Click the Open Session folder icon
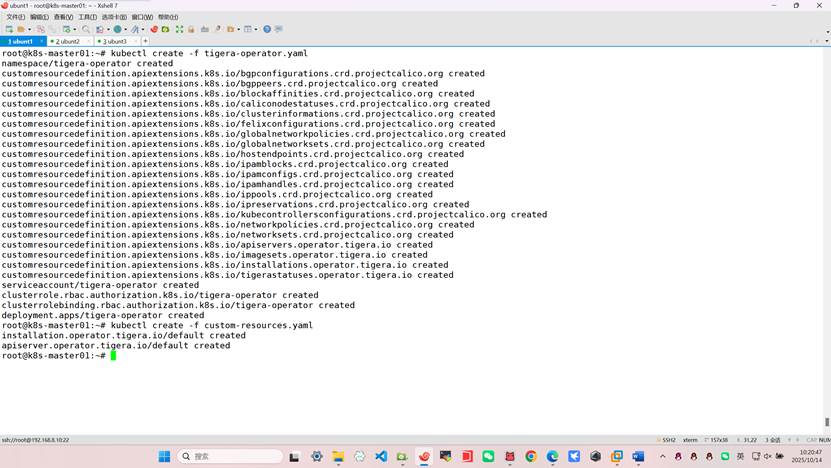831x468 pixels. tap(21, 29)
